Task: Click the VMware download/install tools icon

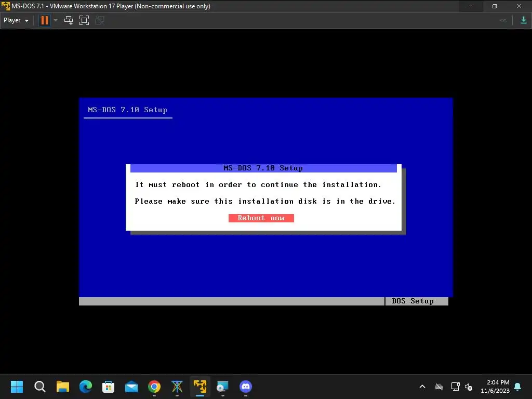Action: click(523, 20)
